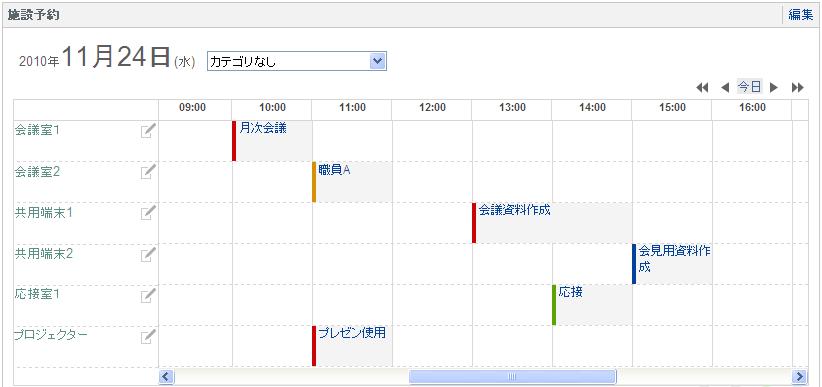The height and width of the screenshot is (387, 822).
Task: Click the 14:00 column header
Action: [x=592, y=108]
